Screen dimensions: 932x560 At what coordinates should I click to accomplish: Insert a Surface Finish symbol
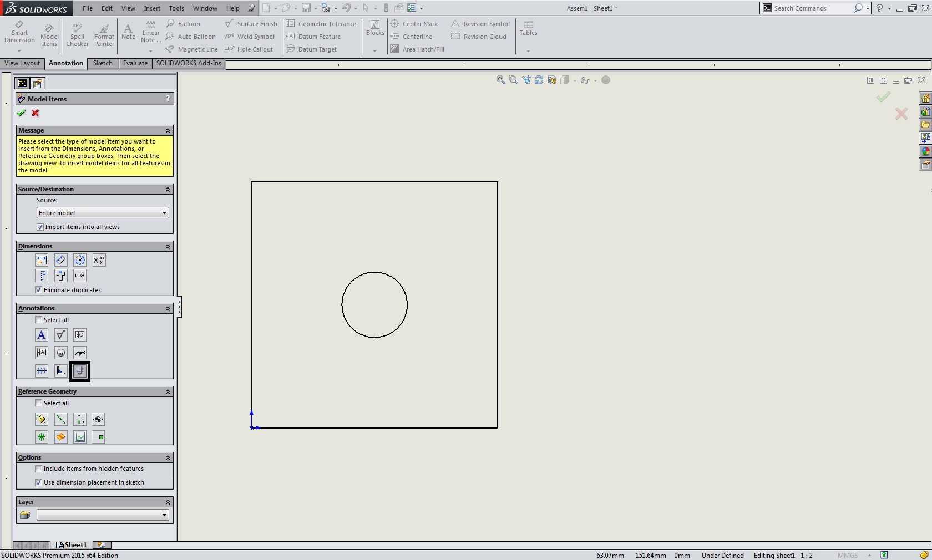coord(251,24)
